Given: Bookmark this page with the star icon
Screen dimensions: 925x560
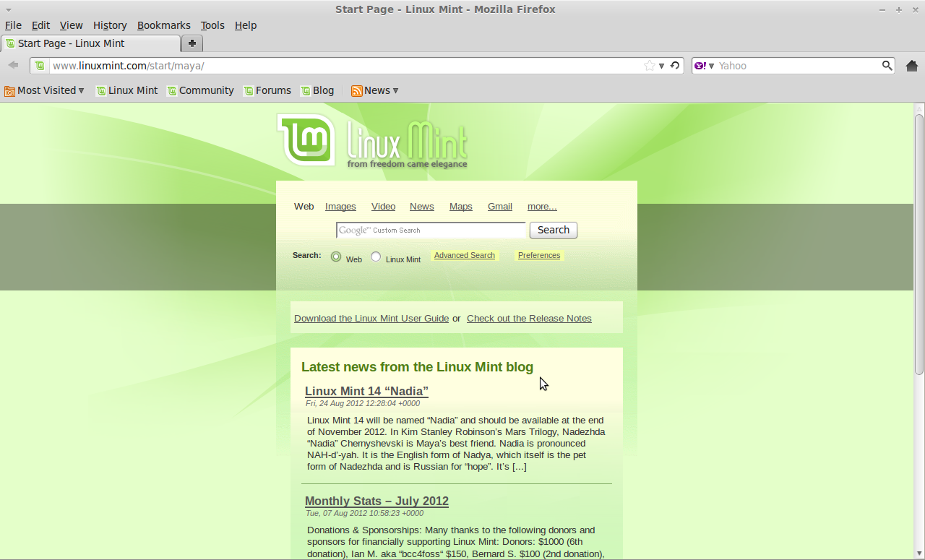Looking at the screenshot, I should tap(650, 66).
